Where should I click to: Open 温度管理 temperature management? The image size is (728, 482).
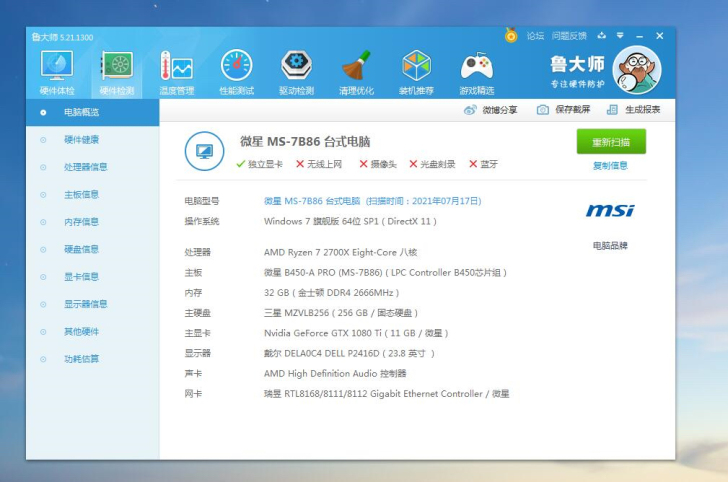point(176,73)
